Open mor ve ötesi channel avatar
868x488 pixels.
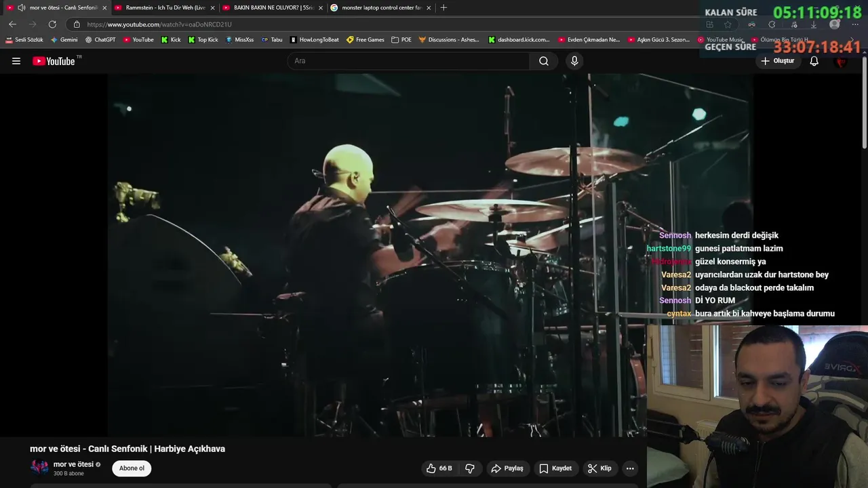(x=39, y=468)
